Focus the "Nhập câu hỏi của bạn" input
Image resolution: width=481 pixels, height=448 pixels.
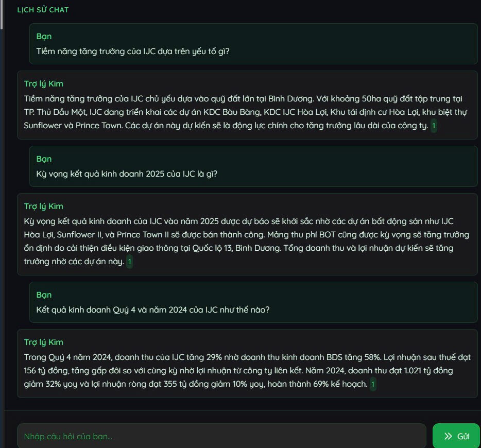click(221, 436)
